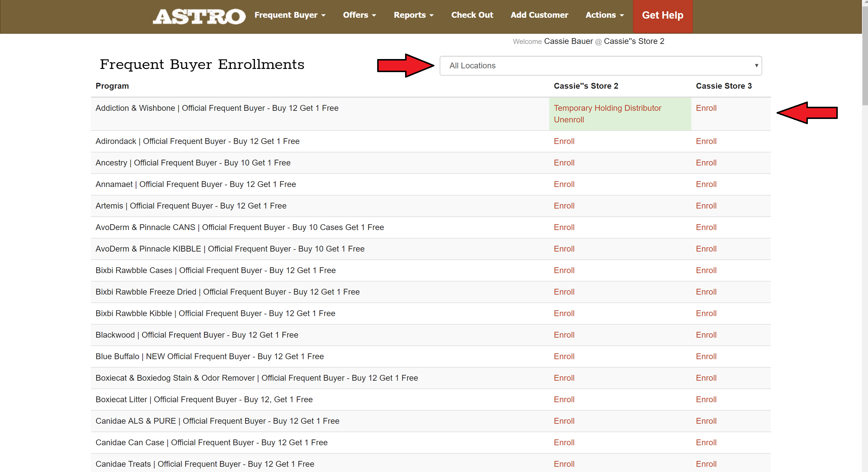Enroll Cassie's Store 2 in Adirondack program
Viewport: 868px width, 472px height.
coord(564,141)
